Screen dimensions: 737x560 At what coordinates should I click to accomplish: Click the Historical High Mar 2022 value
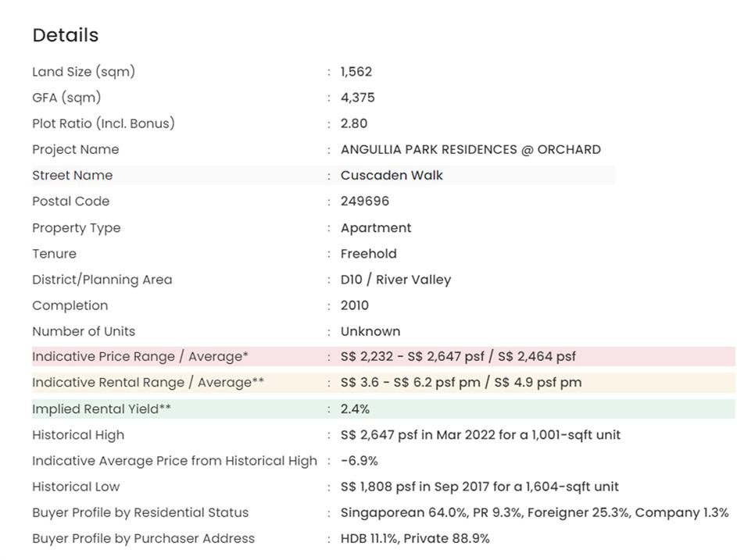tap(480, 434)
